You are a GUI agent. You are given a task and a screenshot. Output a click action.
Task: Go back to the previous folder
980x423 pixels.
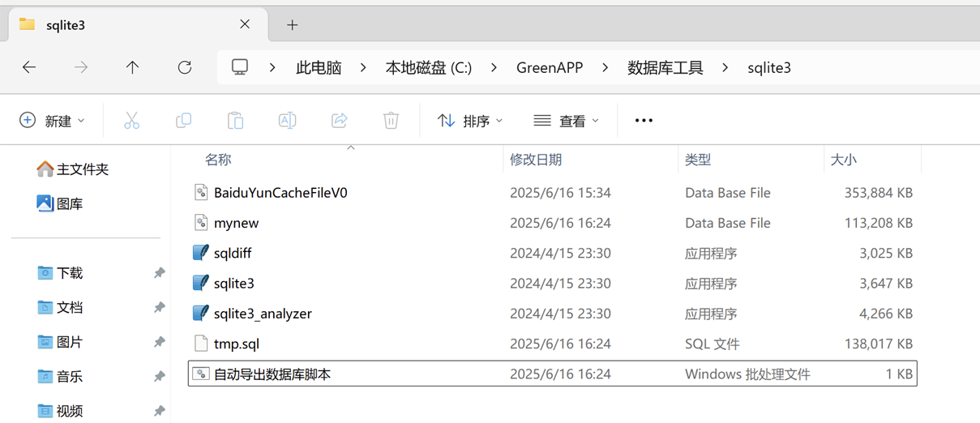(x=29, y=67)
